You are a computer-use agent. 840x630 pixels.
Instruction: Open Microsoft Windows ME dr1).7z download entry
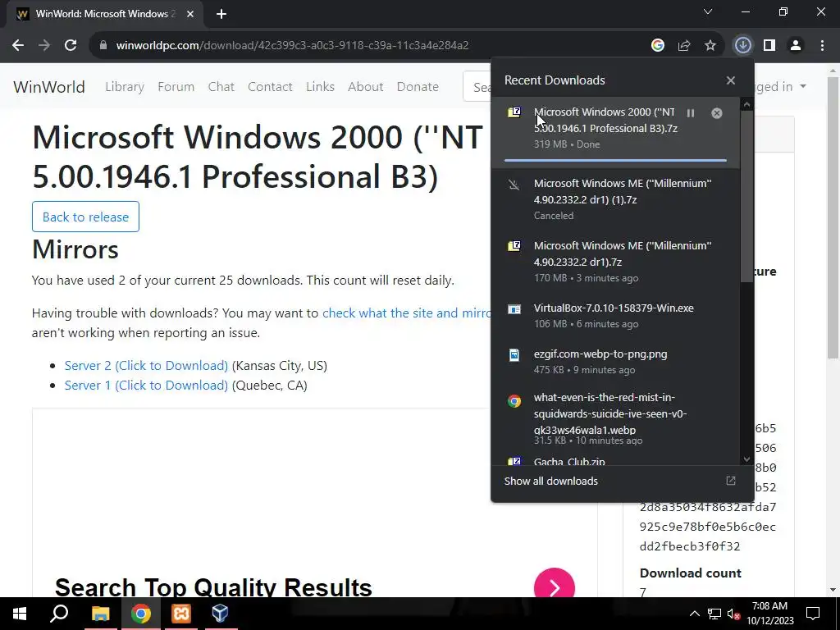pos(615,262)
